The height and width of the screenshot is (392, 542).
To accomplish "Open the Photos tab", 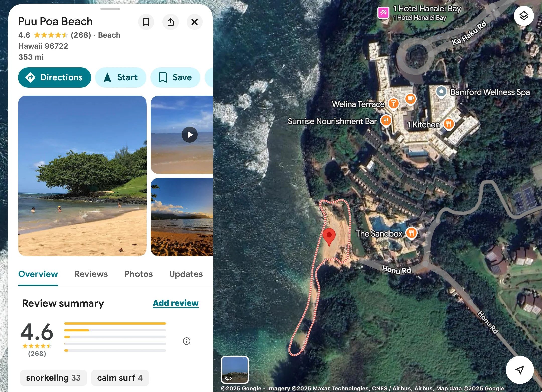I will coord(139,274).
